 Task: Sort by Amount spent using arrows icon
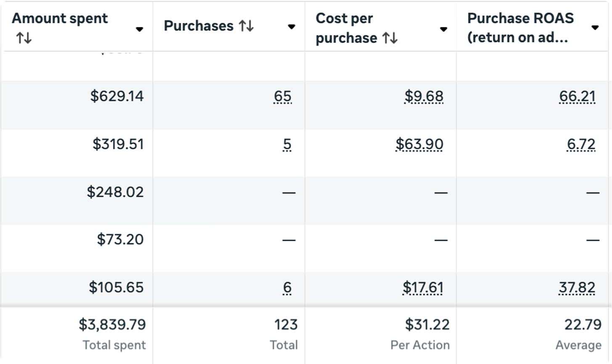pyautogui.click(x=24, y=39)
